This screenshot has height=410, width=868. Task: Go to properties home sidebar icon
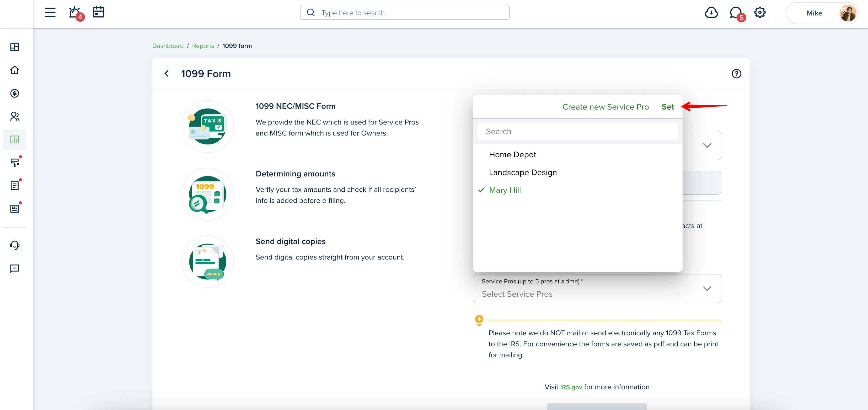15,70
